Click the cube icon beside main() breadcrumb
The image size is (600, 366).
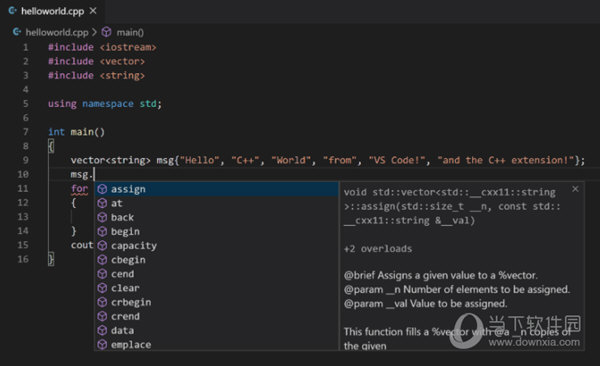pos(106,32)
